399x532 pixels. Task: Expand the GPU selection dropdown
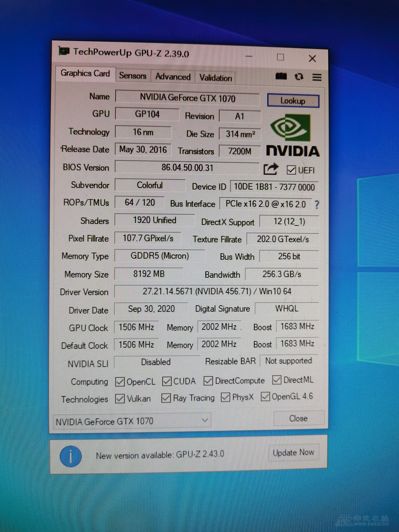(205, 420)
